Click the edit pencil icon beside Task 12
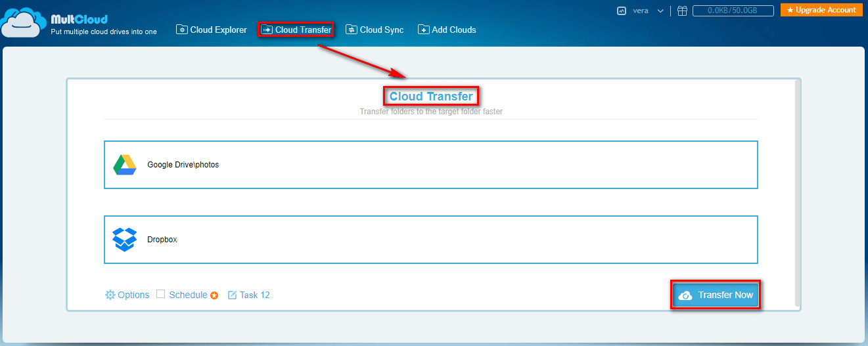Image resolution: width=868 pixels, height=346 pixels. (232, 295)
